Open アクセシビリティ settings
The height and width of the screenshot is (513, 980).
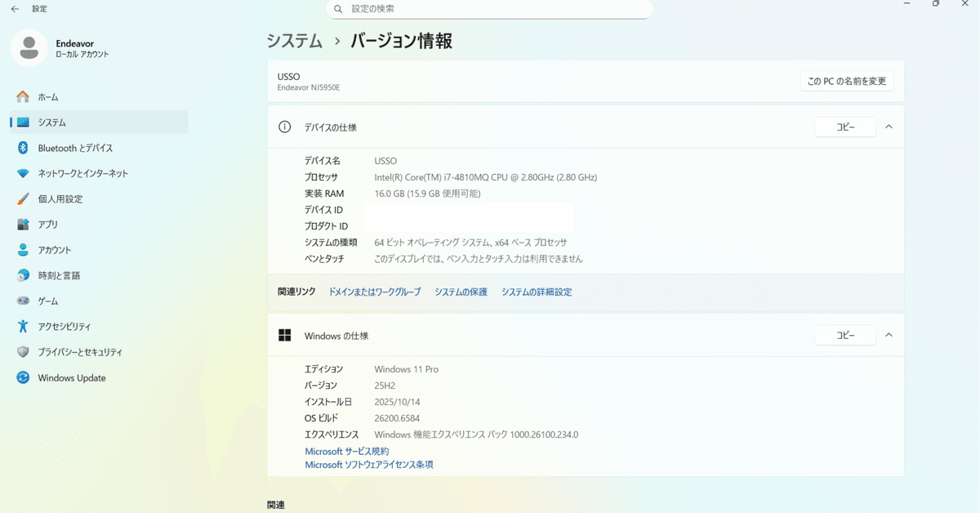(69, 326)
